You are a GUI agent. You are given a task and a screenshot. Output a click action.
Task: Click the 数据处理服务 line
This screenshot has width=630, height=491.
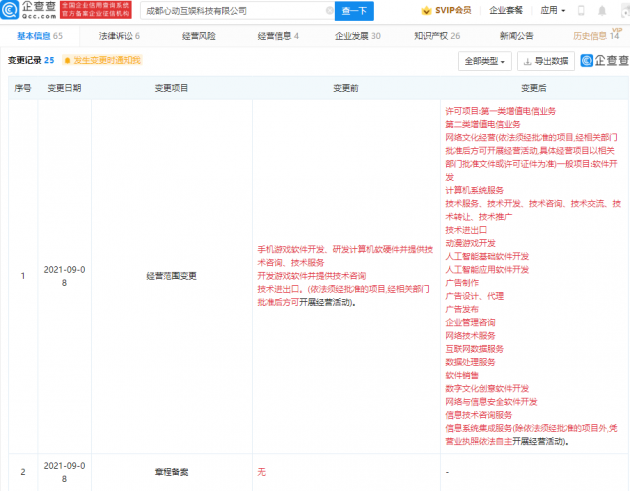point(470,362)
